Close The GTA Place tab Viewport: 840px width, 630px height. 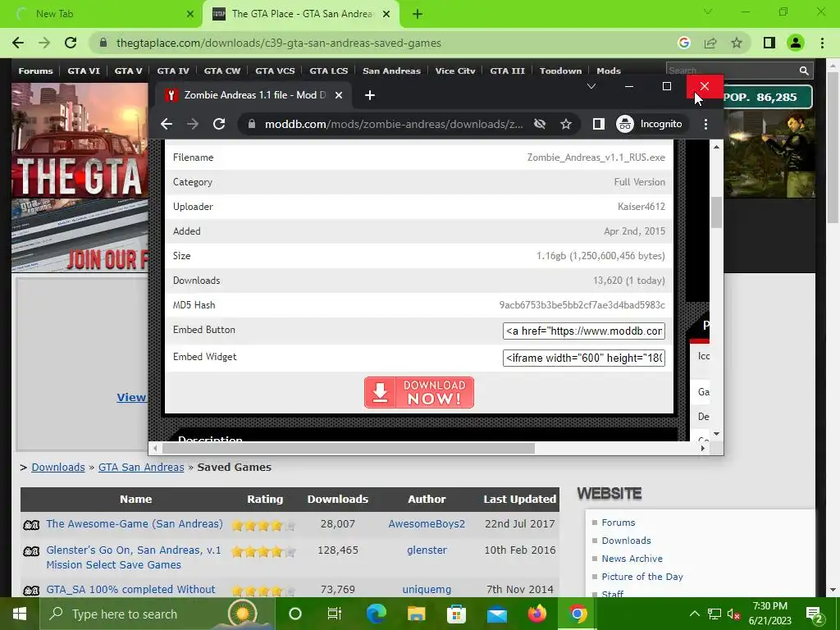tap(386, 14)
